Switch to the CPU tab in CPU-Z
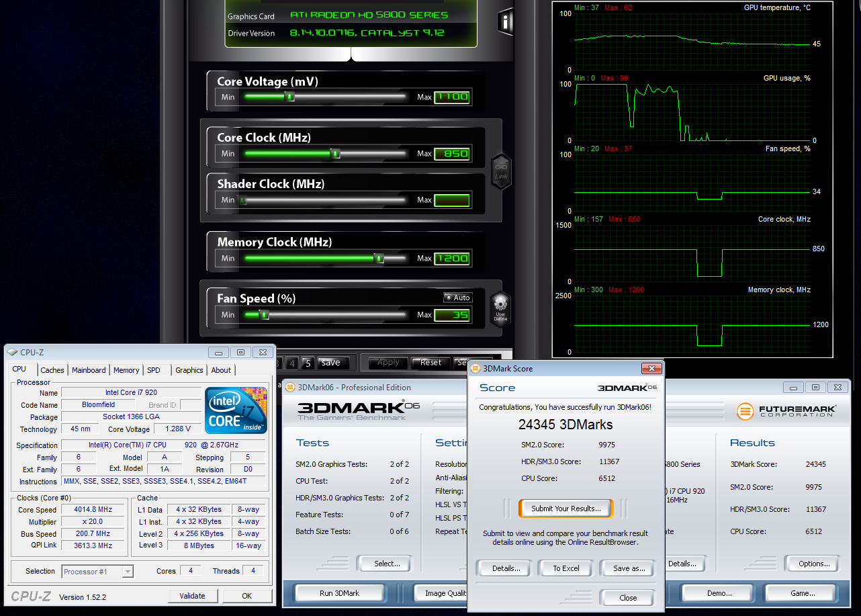The height and width of the screenshot is (616, 861). click(19, 369)
